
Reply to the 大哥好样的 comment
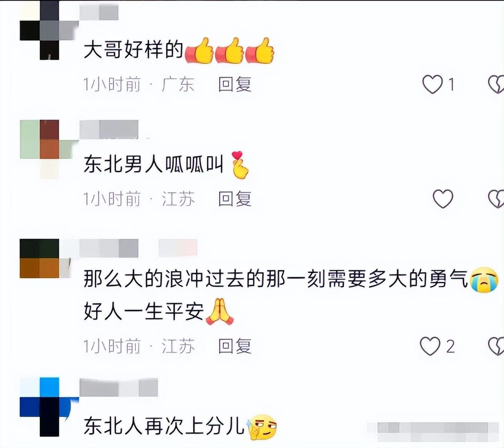click(234, 85)
